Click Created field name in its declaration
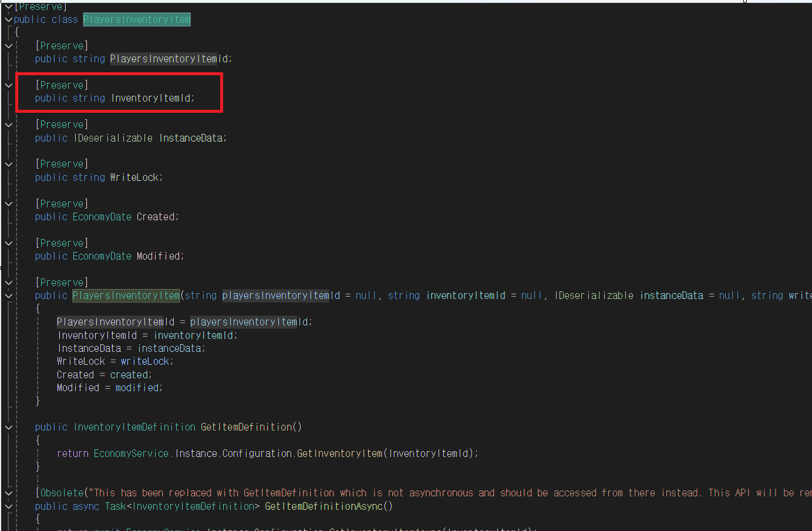The width and height of the screenshot is (812, 531). click(x=156, y=217)
